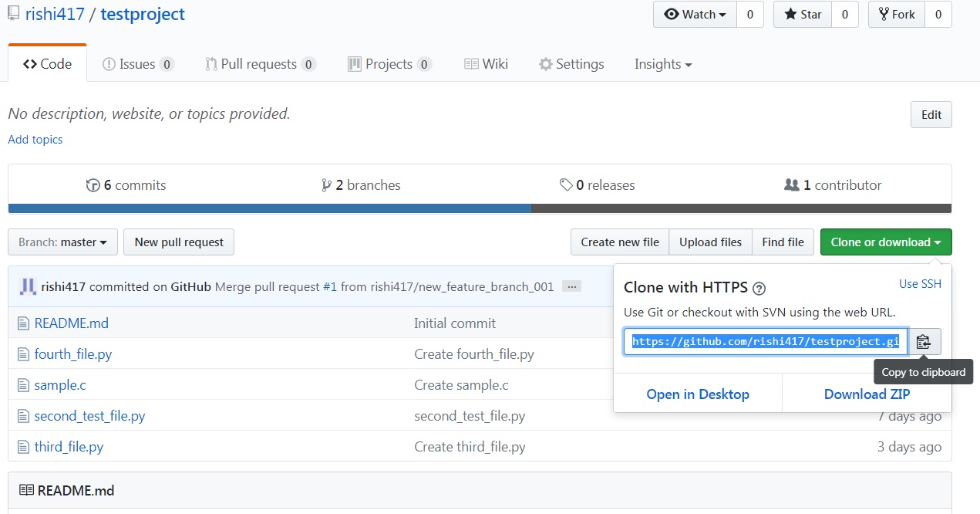
Task: Click the releases tag icon
Action: 566,185
